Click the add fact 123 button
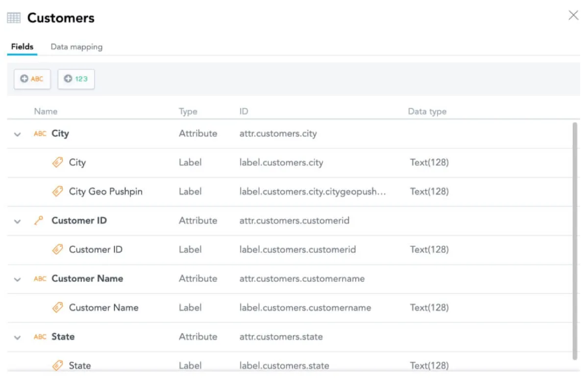This screenshot has width=588, height=382. click(76, 79)
